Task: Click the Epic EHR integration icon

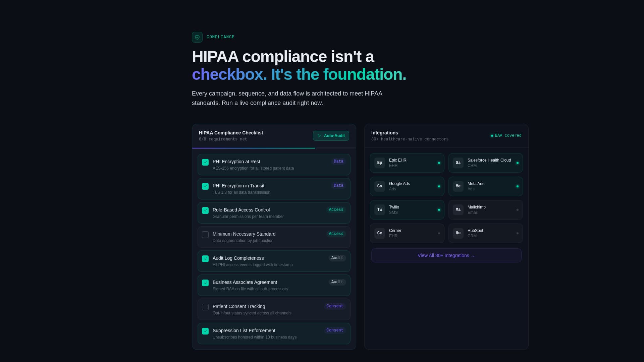Action: (x=379, y=163)
